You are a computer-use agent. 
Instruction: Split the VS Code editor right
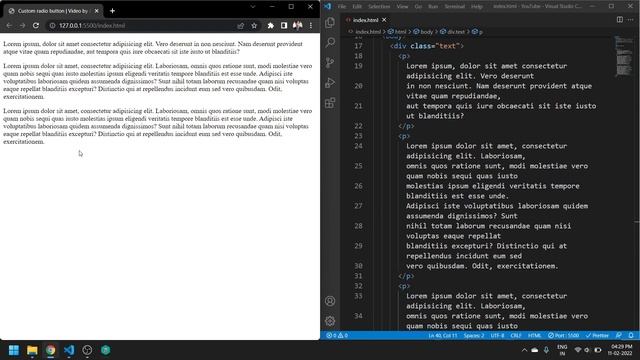coord(620,20)
